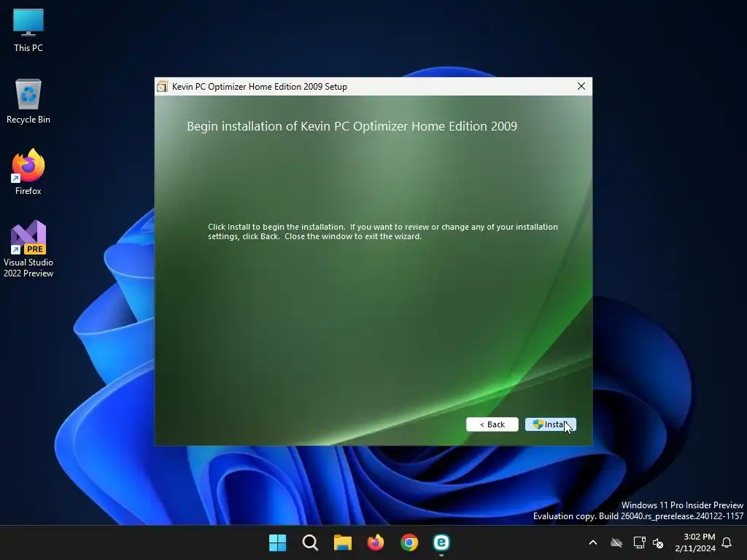This screenshot has height=560, width=747.
Task: Expand hidden system tray icons chevron
Action: coord(593,542)
